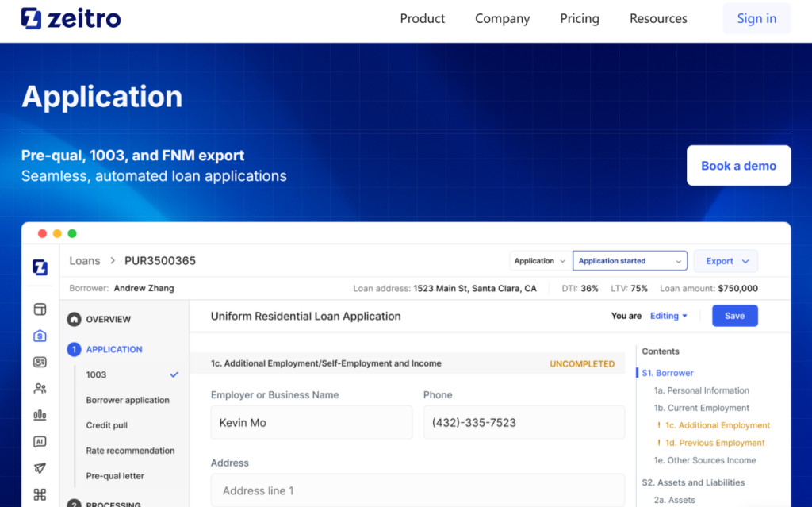
Task: Click the Save button
Action: [x=734, y=316]
